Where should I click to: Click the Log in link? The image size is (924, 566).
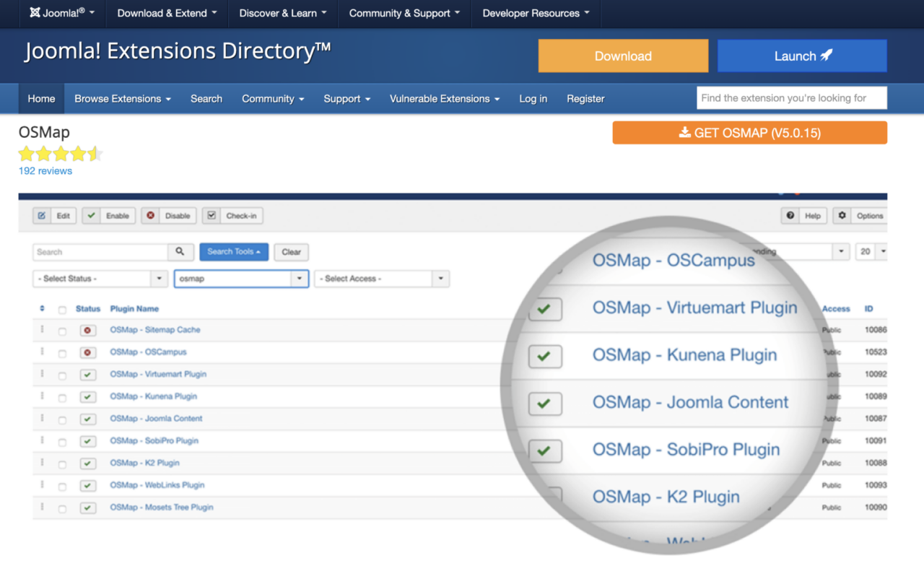point(533,99)
